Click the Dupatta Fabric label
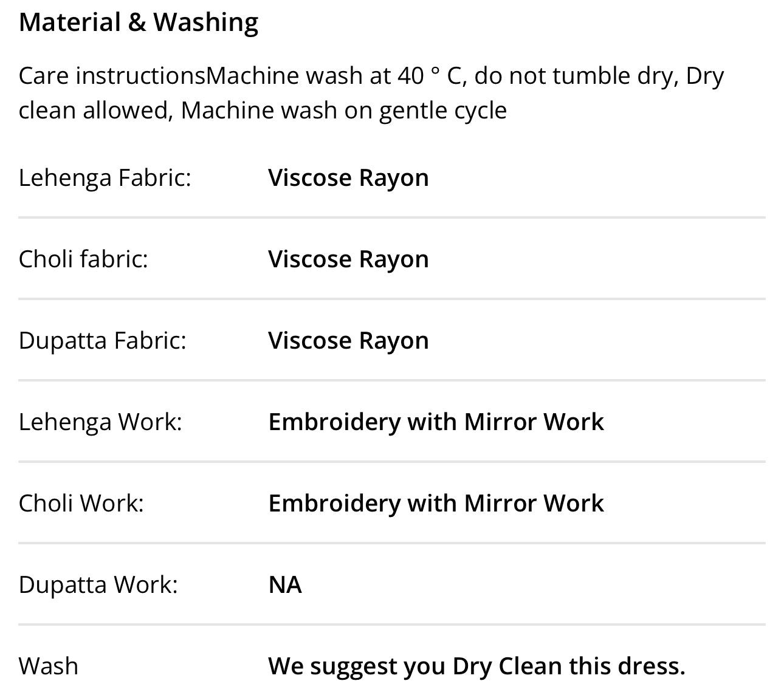Viewport: 784px width, 698px height. pyautogui.click(x=102, y=341)
